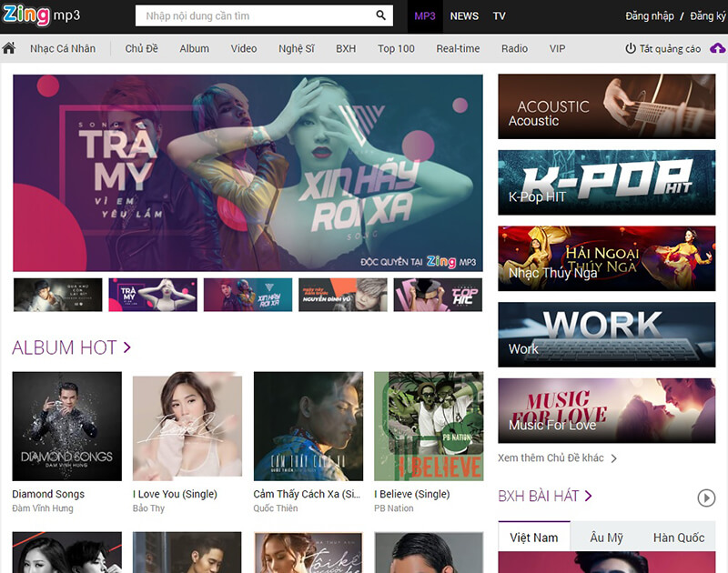Open the Chủ Đề menu

[142, 48]
